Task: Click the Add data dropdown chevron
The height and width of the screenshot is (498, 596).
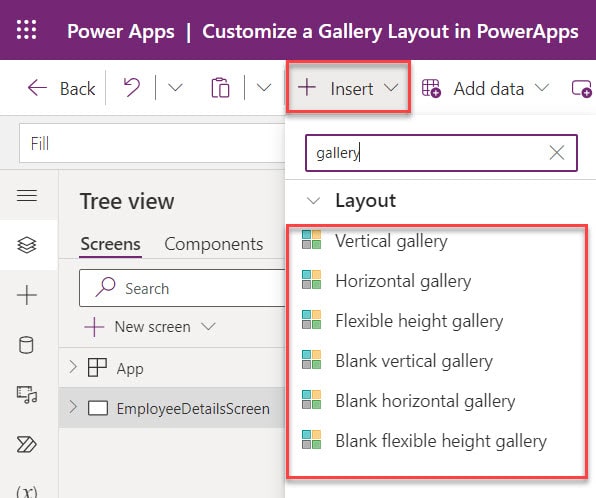Action: pos(542,88)
